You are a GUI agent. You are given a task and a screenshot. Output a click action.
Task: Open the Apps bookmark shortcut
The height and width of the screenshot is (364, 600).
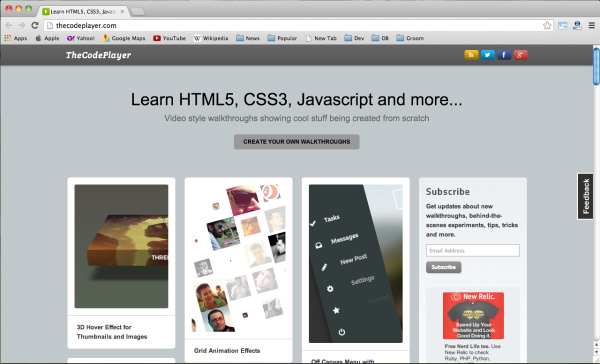16,38
